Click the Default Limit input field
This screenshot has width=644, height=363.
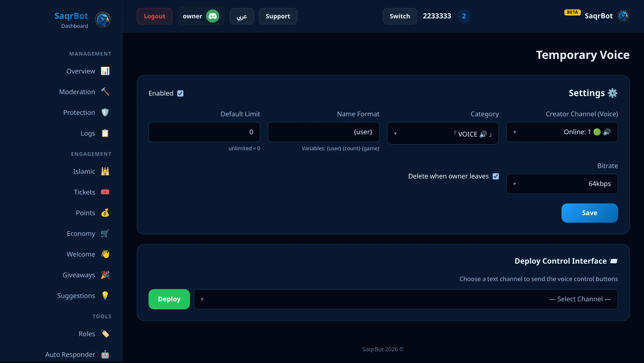point(204,132)
